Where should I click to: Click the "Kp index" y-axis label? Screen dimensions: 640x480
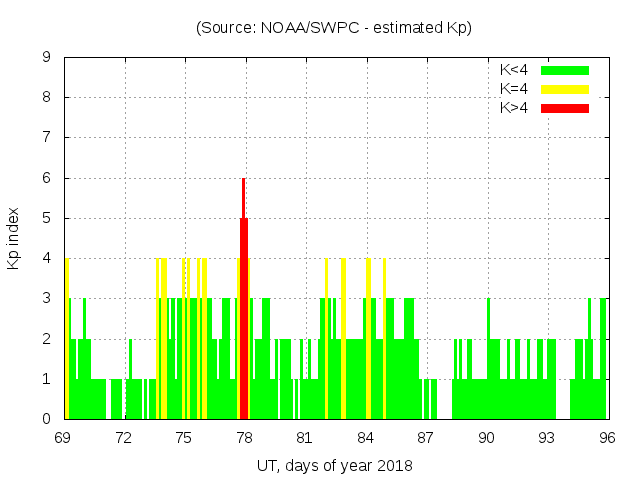click(x=14, y=238)
